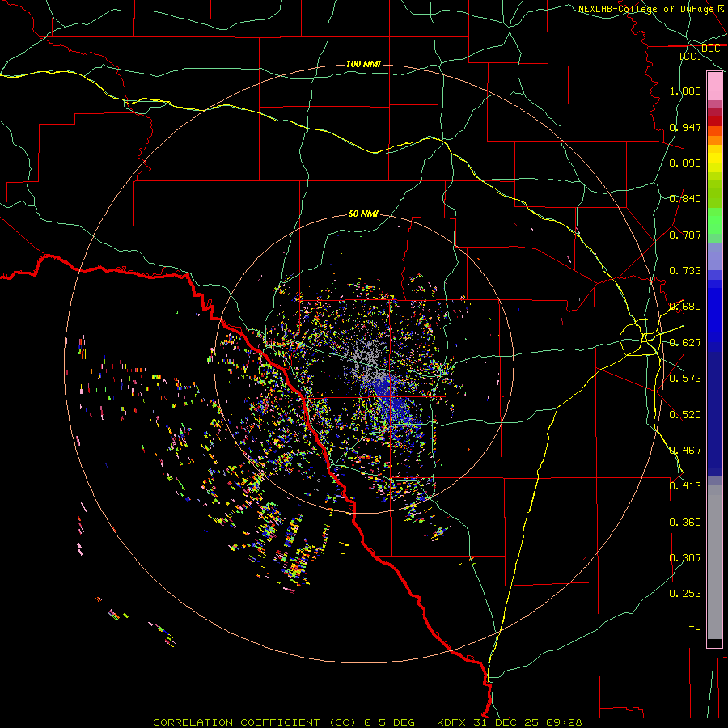Click the 0.627 color scale label
This screenshot has height=728, width=728.
pyautogui.click(x=685, y=343)
